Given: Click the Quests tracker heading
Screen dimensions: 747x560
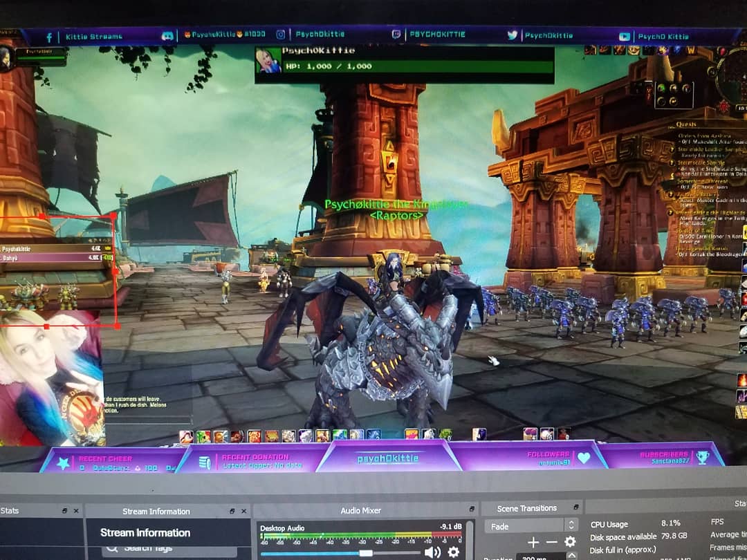Looking at the screenshot, I should 686,124.
